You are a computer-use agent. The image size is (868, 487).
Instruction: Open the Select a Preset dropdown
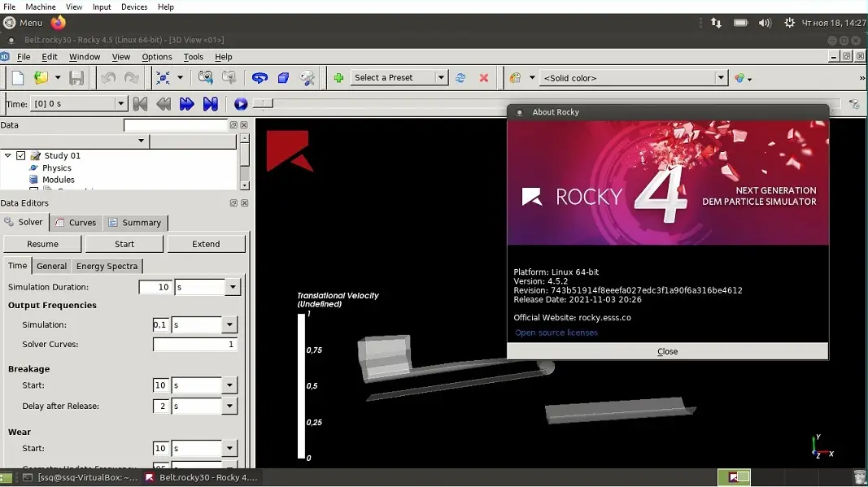click(441, 78)
